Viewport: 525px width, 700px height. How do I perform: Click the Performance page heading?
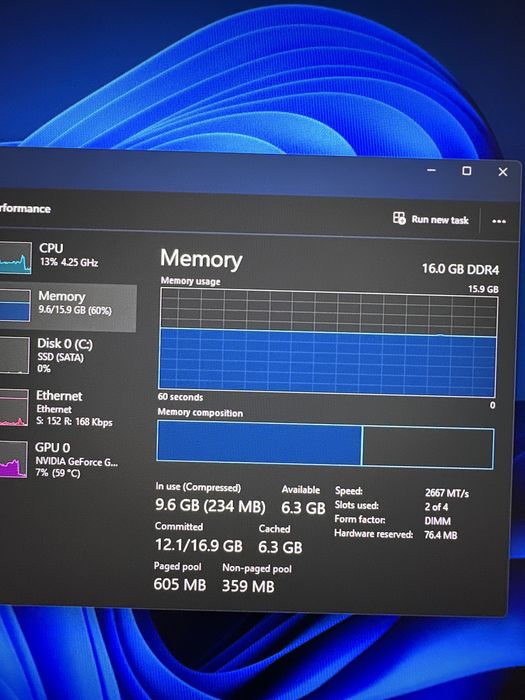pyautogui.click(x=25, y=208)
